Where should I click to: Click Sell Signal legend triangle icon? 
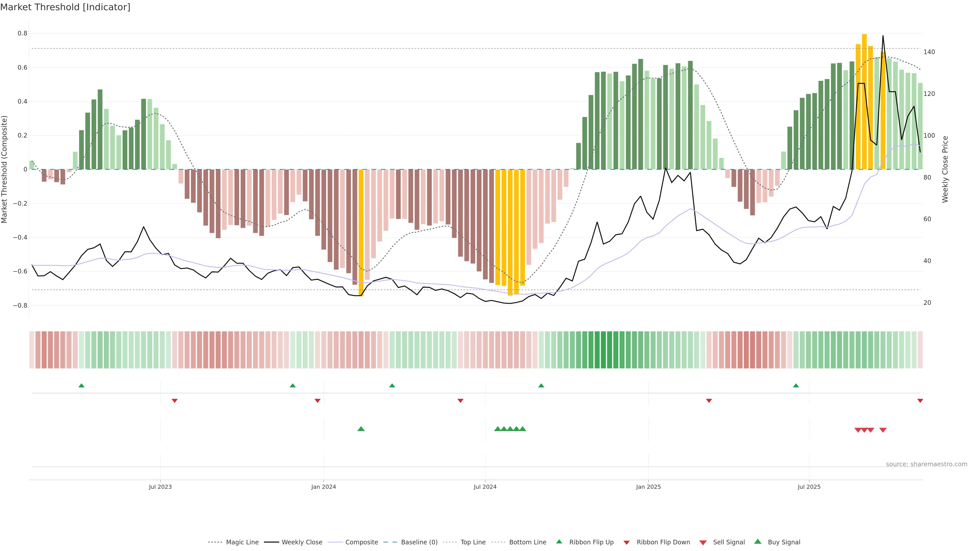703,542
